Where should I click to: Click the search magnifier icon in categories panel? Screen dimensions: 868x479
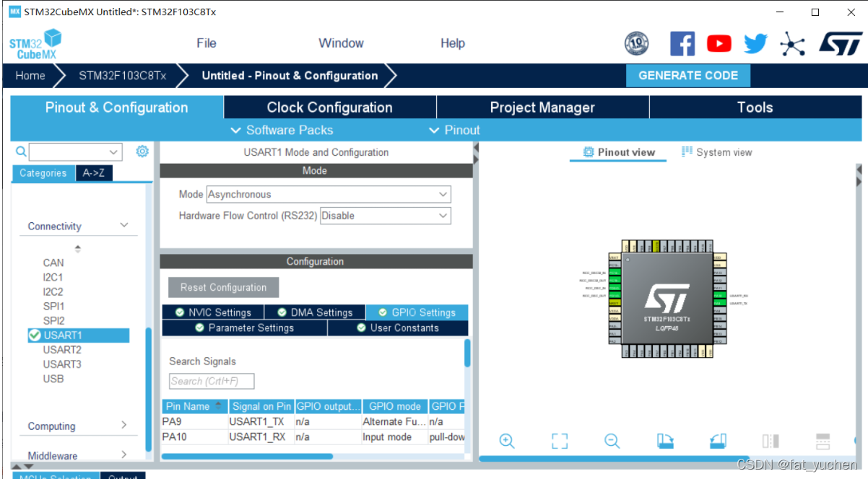click(21, 151)
